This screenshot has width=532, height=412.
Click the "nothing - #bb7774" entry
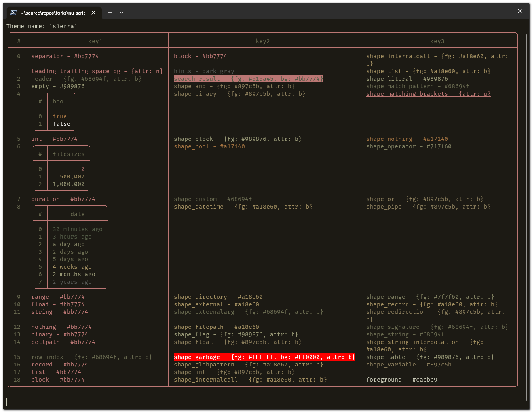click(x=61, y=327)
